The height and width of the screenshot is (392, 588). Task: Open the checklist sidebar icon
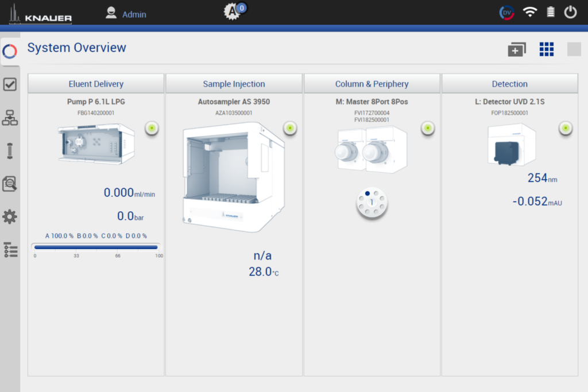click(x=10, y=84)
